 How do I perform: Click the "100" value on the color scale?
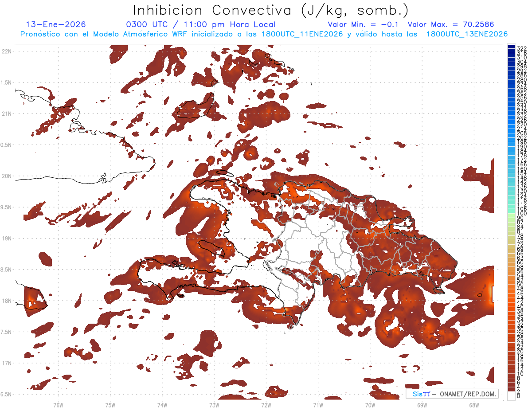tap(522, 214)
